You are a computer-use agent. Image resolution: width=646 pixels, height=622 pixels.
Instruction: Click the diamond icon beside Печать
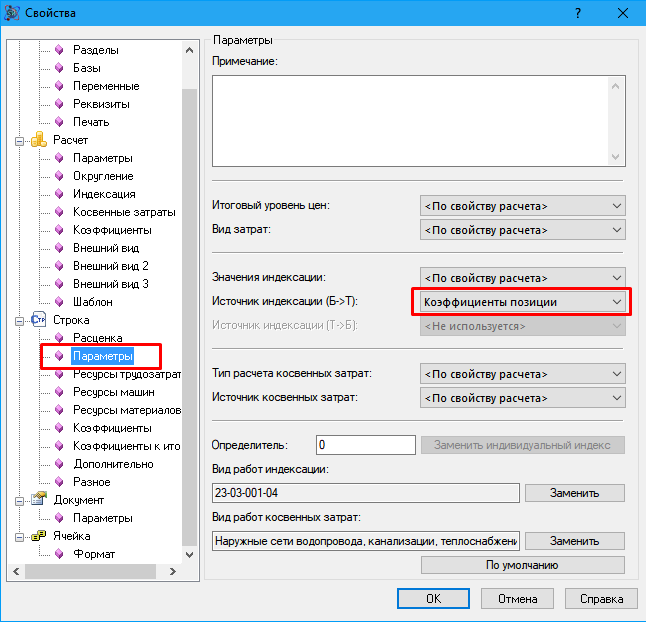tap(59, 122)
